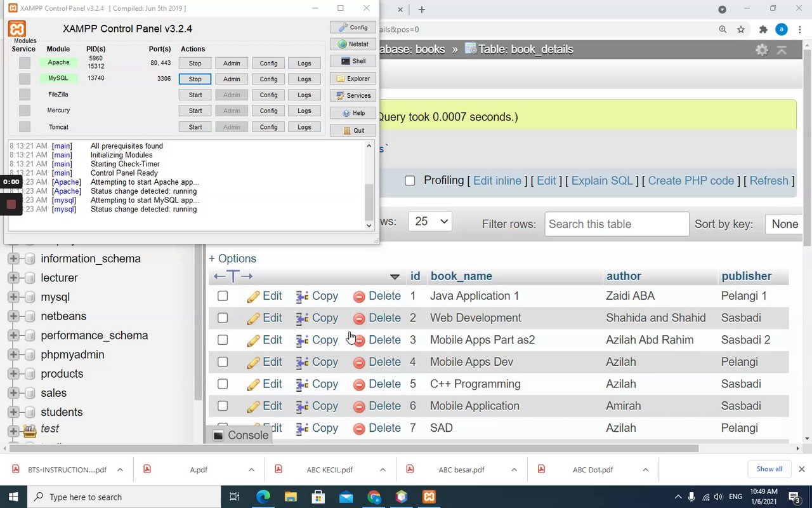This screenshot has height=508, width=812.
Task: Open Microsoft Edge from the taskbar
Action: point(263,497)
